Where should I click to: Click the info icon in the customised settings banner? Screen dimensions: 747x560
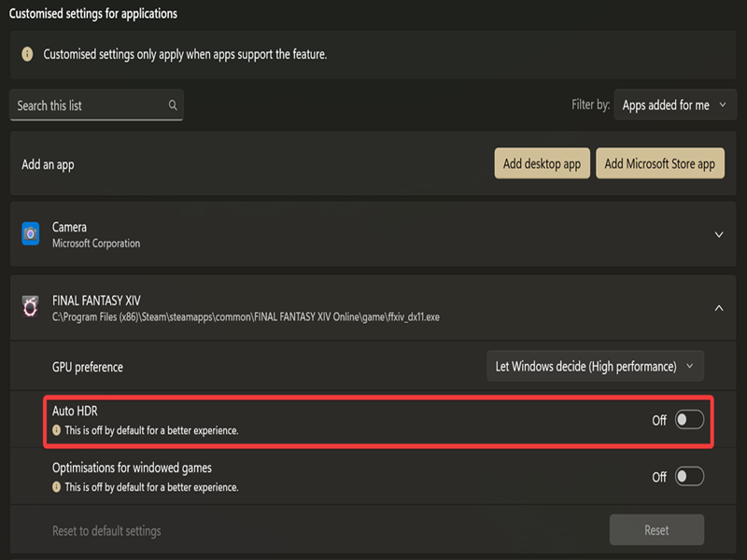point(28,55)
